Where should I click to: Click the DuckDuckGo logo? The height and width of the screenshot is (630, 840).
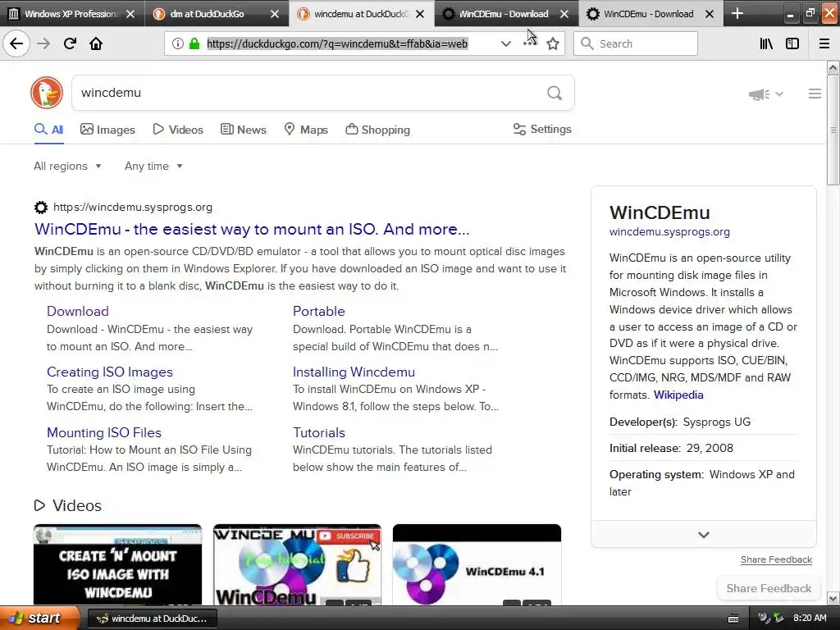click(47, 93)
